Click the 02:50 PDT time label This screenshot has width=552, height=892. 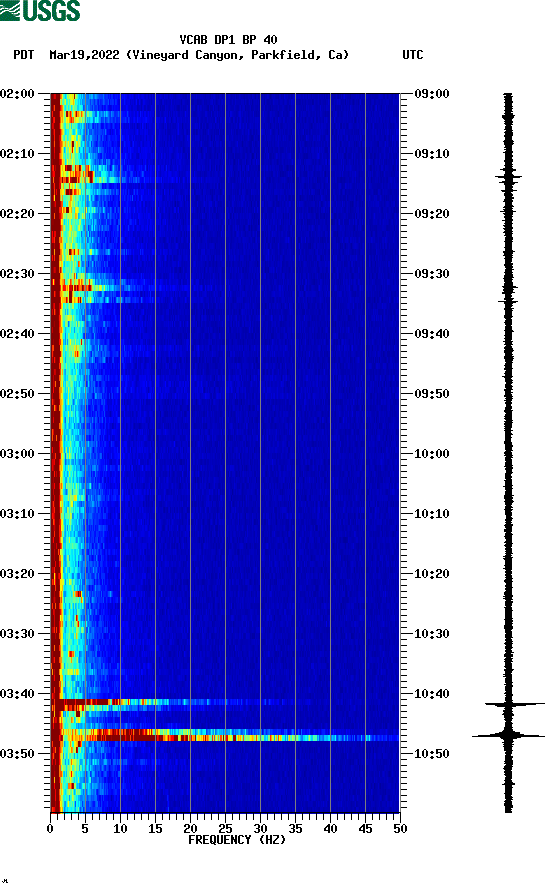tap(17, 394)
